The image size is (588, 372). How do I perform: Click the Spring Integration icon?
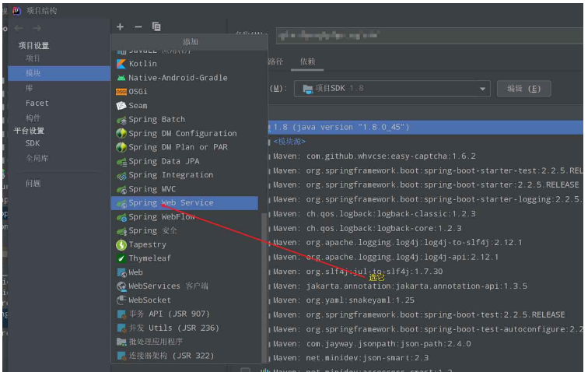click(121, 176)
